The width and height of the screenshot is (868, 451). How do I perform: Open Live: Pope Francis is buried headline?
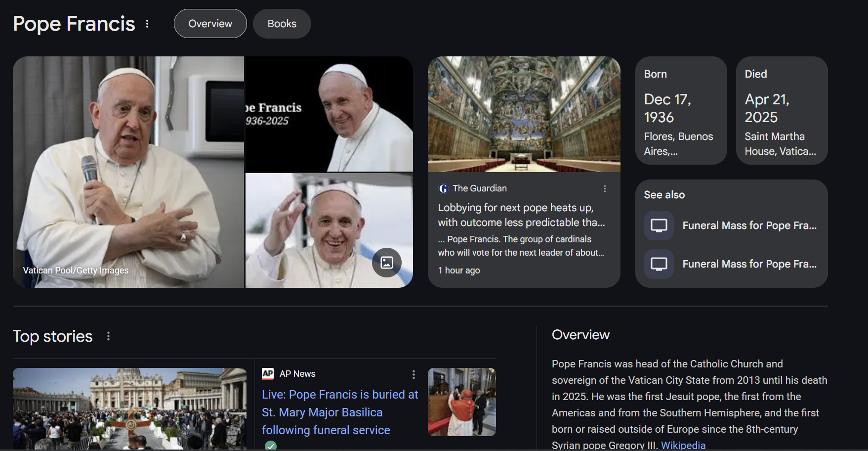(340, 412)
